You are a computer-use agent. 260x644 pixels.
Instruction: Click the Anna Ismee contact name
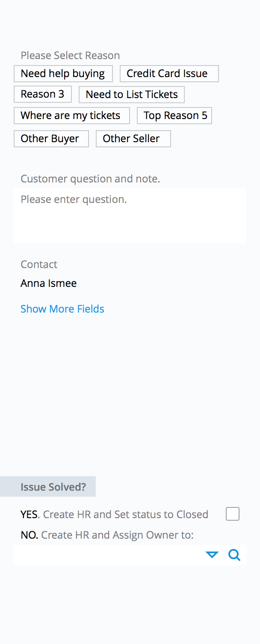(49, 283)
